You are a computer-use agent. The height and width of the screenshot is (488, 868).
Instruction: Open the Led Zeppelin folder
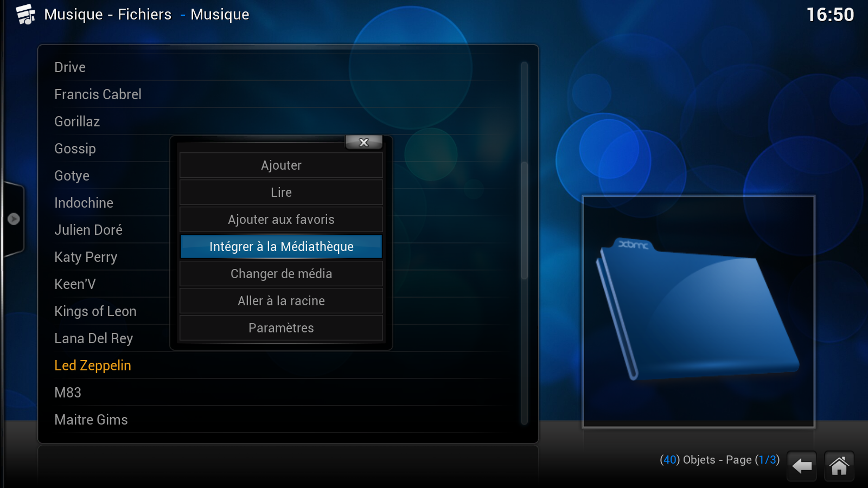[x=93, y=365]
